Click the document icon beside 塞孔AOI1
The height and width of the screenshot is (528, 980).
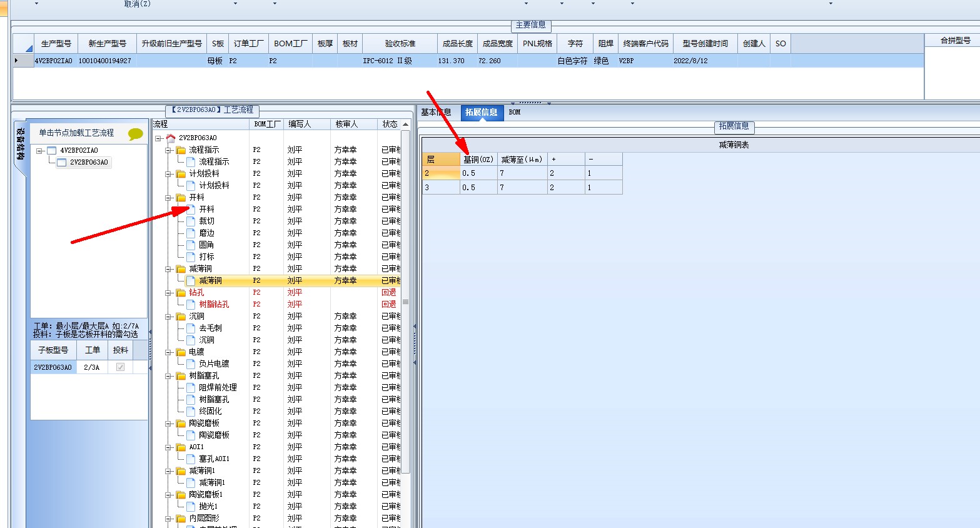[191, 459]
